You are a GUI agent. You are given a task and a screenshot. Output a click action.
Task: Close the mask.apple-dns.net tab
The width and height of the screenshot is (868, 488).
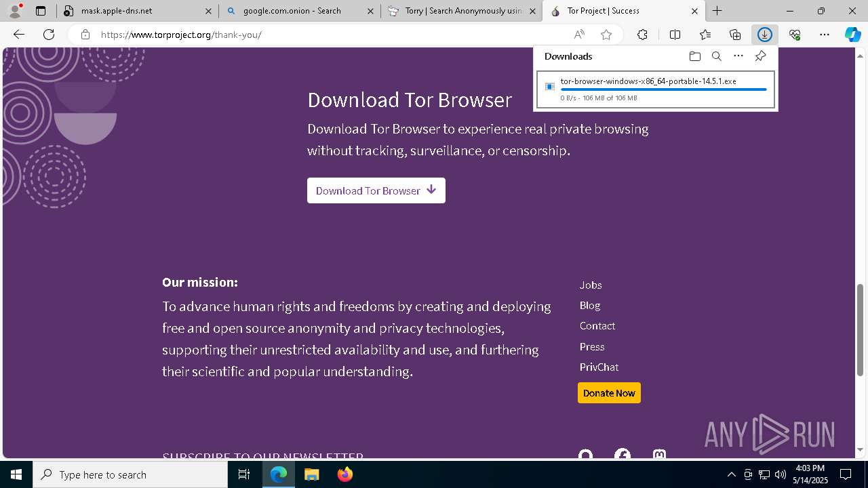coord(208,11)
